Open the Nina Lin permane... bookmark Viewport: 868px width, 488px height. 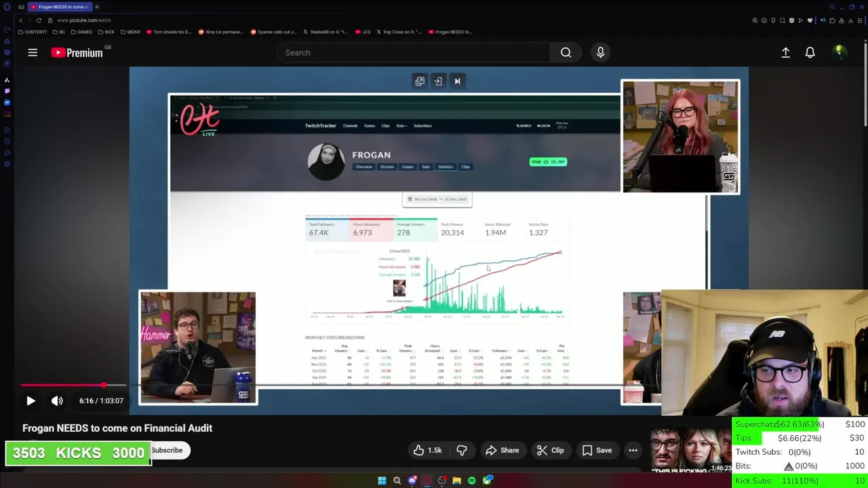click(222, 32)
